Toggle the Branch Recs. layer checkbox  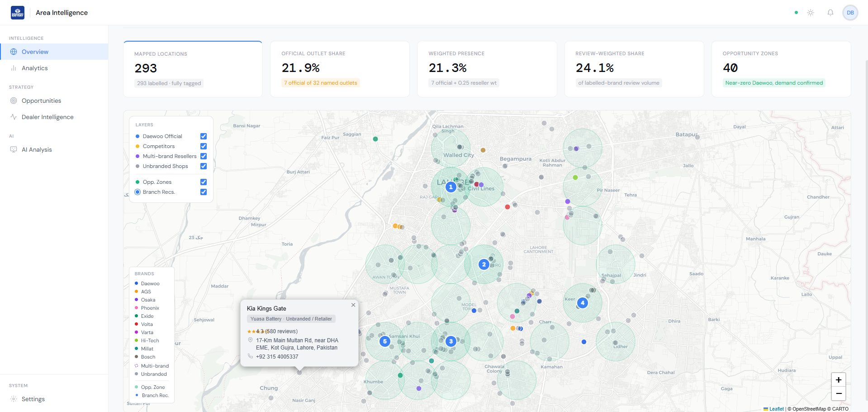(x=204, y=192)
